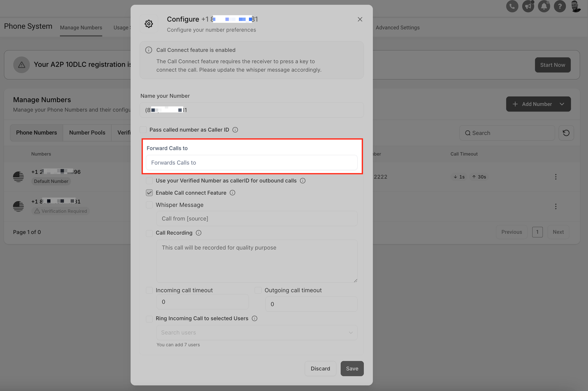588x391 pixels.
Task: Open the Advanced Settings tab
Action: click(x=397, y=28)
